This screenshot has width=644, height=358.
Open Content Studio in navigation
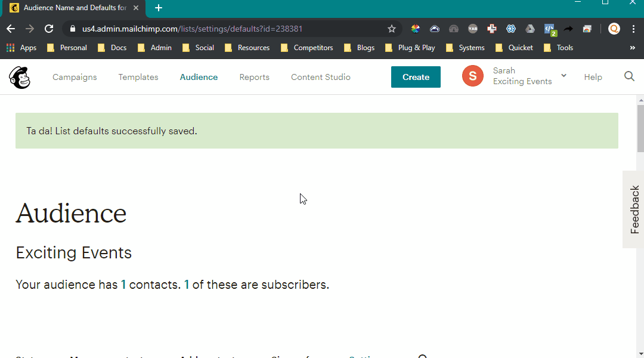[321, 78]
